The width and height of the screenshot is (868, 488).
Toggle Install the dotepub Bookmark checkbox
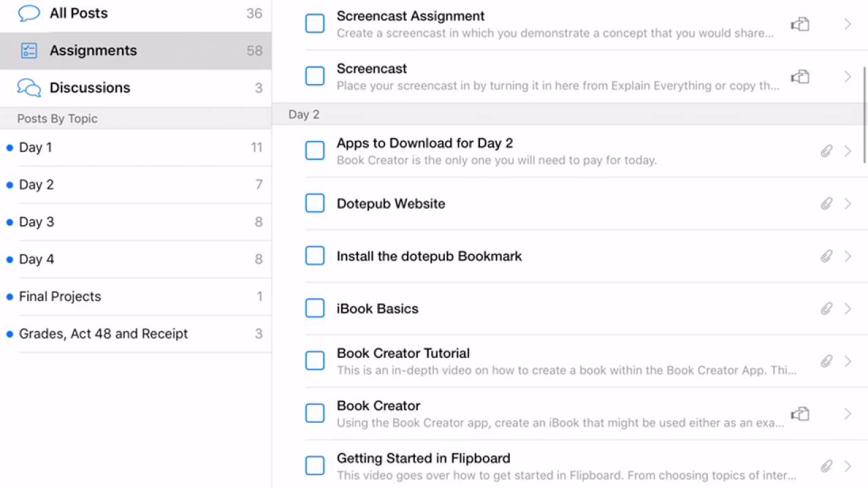[x=315, y=256]
